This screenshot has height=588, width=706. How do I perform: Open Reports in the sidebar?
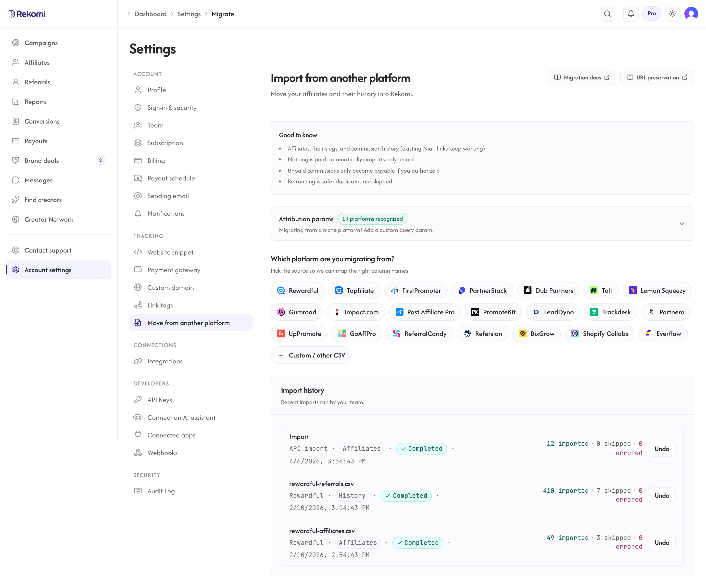pyautogui.click(x=59, y=102)
